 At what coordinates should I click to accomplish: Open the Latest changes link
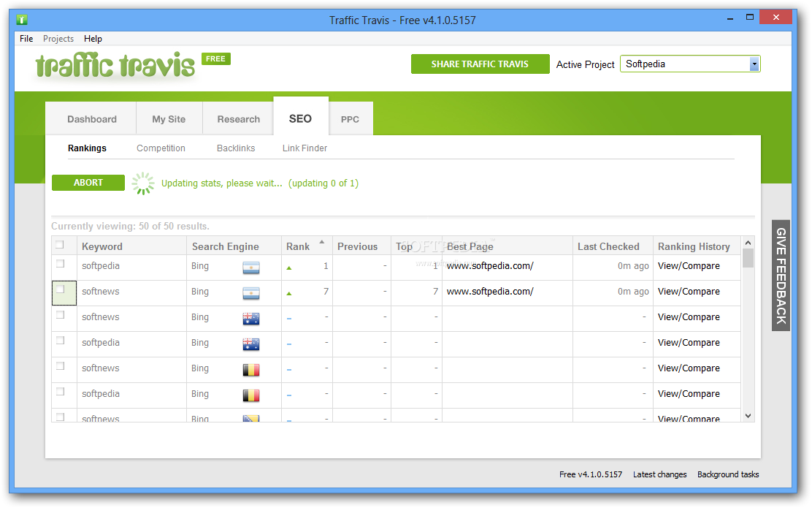click(660, 474)
